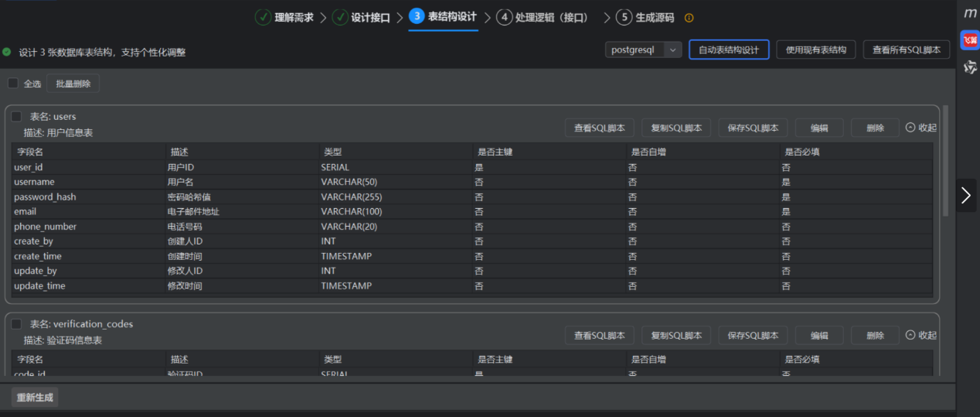Screen dimensions: 980x417
Task: Click 批量删除 button
Action: point(73,84)
